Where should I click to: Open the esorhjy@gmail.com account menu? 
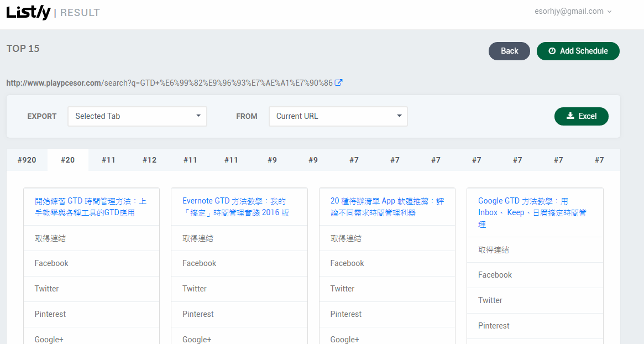(573, 12)
